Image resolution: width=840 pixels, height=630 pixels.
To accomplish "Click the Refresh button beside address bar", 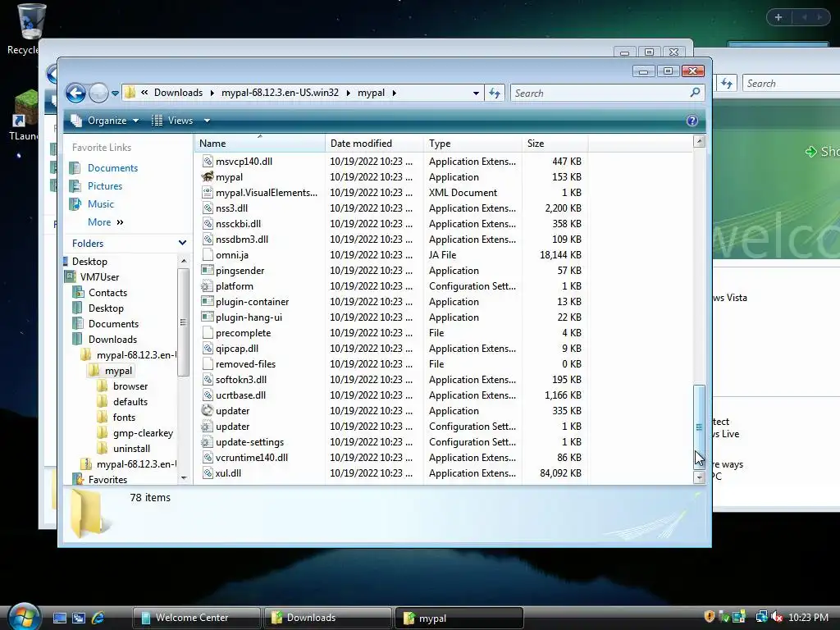I will 494,94.
